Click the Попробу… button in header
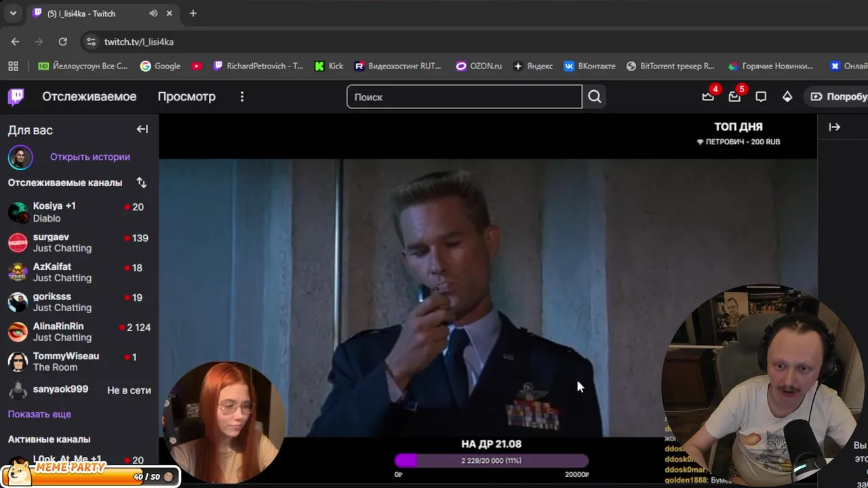The image size is (868, 488). tap(837, 96)
